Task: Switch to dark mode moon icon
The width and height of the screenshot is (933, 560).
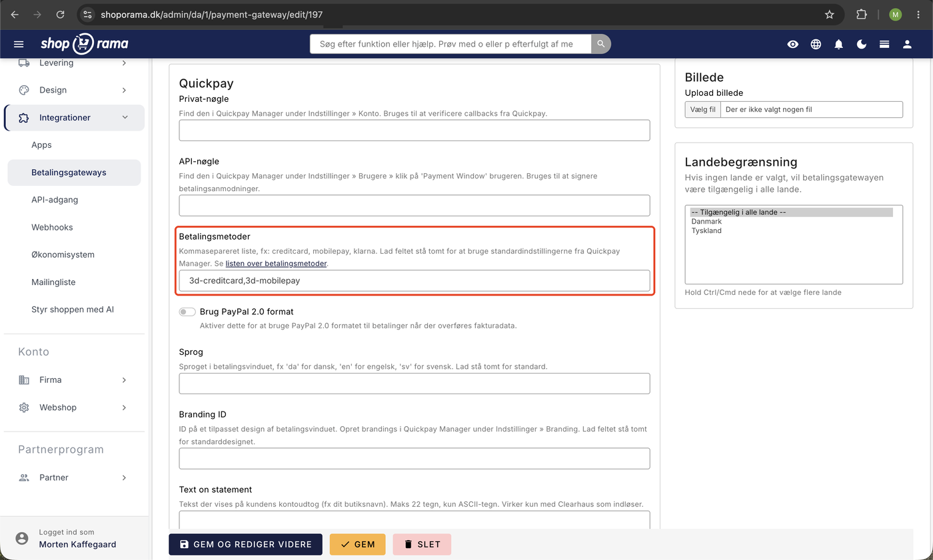Action: (862, 44)
